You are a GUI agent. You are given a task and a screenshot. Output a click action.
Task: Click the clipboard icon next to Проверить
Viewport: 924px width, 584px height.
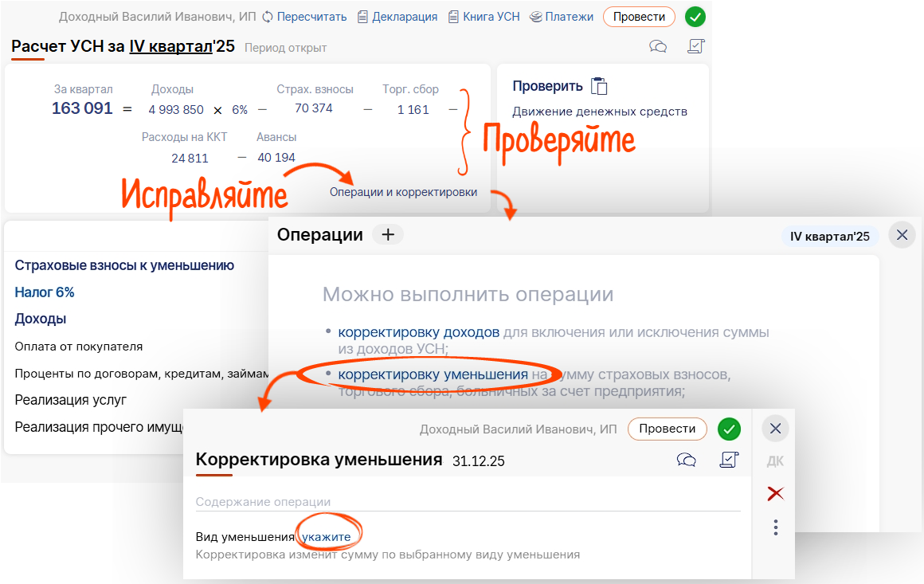pos(599,86)
